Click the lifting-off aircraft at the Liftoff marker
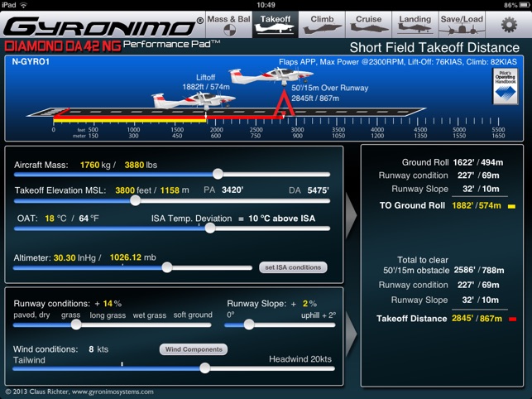 coord(193,101)
